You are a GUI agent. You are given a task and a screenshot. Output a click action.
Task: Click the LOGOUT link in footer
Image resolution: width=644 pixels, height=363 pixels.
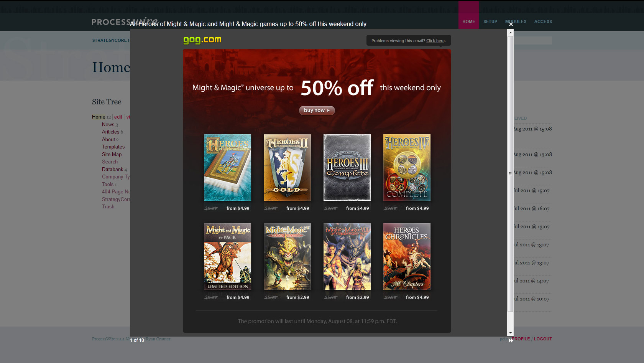tap(543, 339)
